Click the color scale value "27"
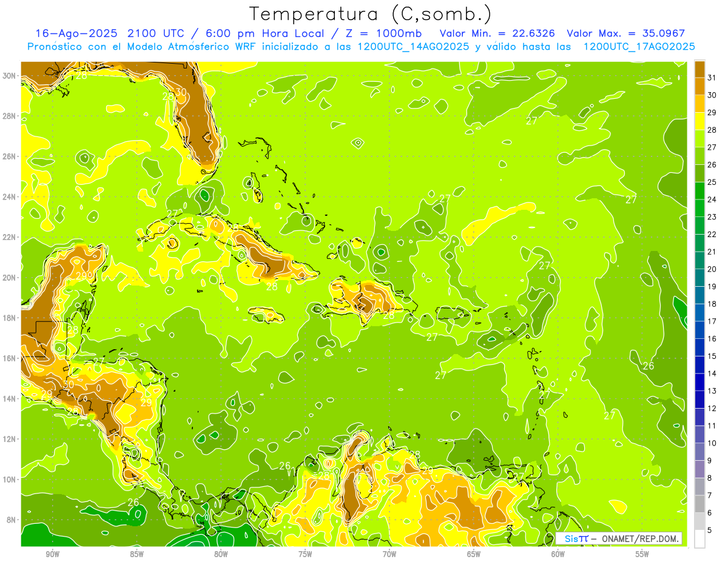 tap(712, 147)
